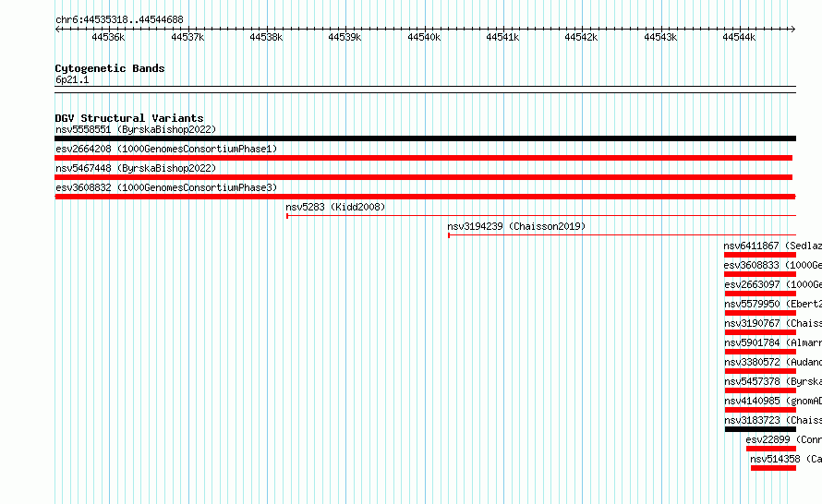
Task: Open the esv3608833 variant label
Action: click(x=773, y=265)
